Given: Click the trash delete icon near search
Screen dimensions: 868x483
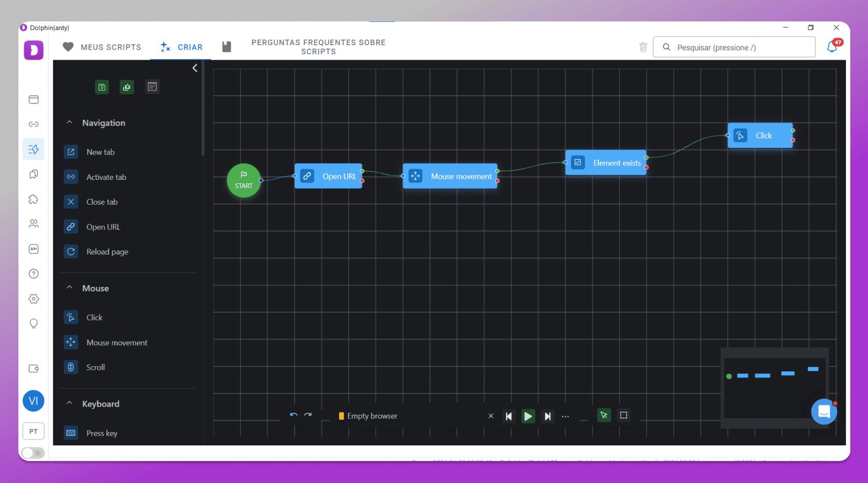Looking at the screenshot, I should click(643, 47).
